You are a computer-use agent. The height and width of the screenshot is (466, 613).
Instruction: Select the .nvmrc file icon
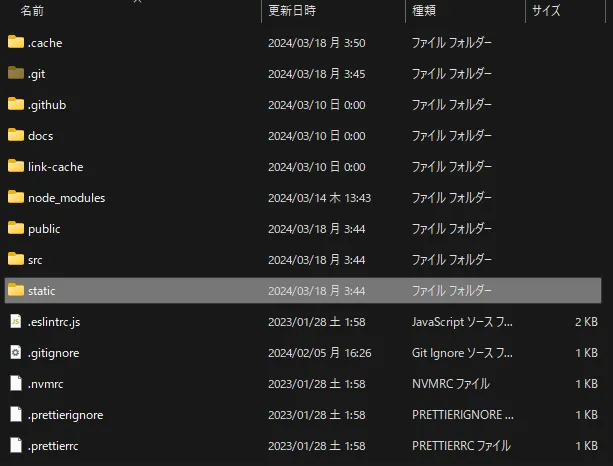15,383
